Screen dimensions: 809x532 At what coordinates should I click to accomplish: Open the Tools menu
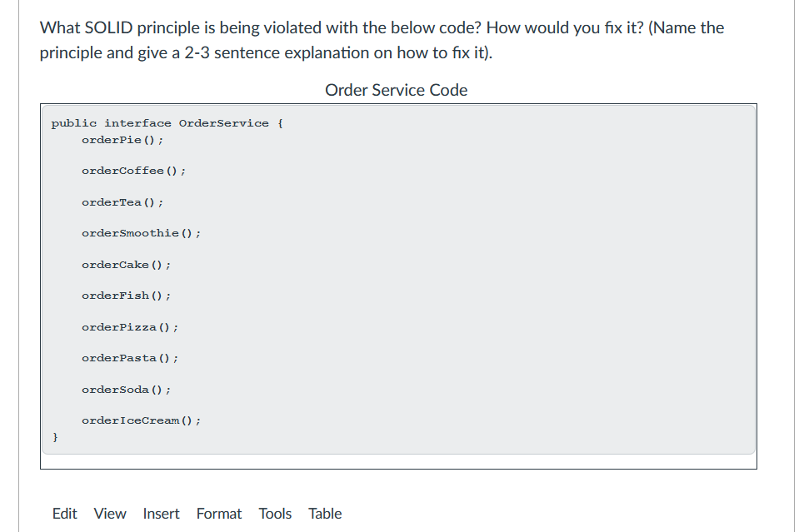[x=275, y=514]
